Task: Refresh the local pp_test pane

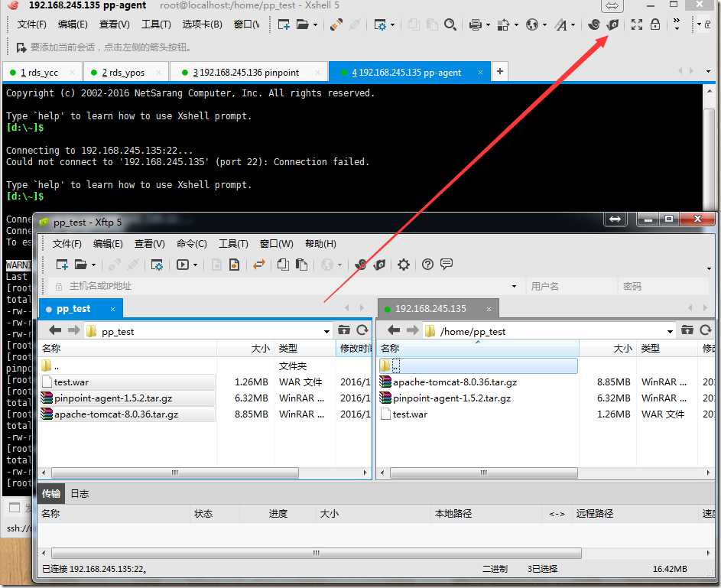Action: point(362,330)
